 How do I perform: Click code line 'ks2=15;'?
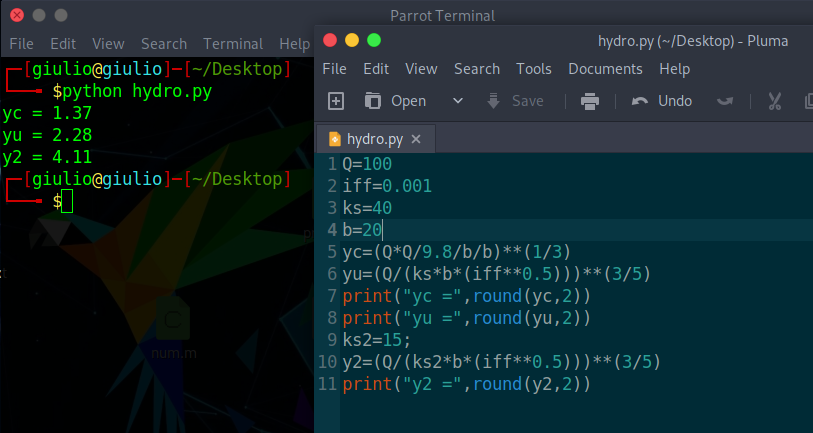(x=376, y=340)
